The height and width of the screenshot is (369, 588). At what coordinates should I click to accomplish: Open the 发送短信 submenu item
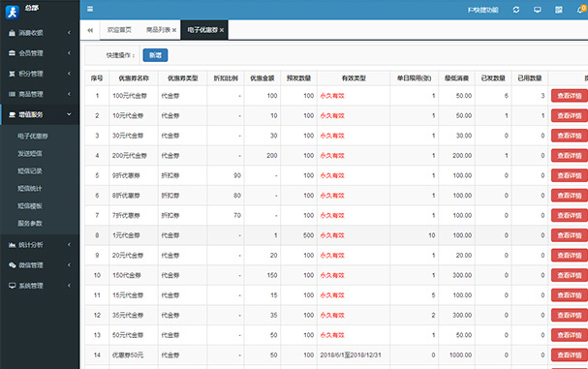tap(30, 153)
